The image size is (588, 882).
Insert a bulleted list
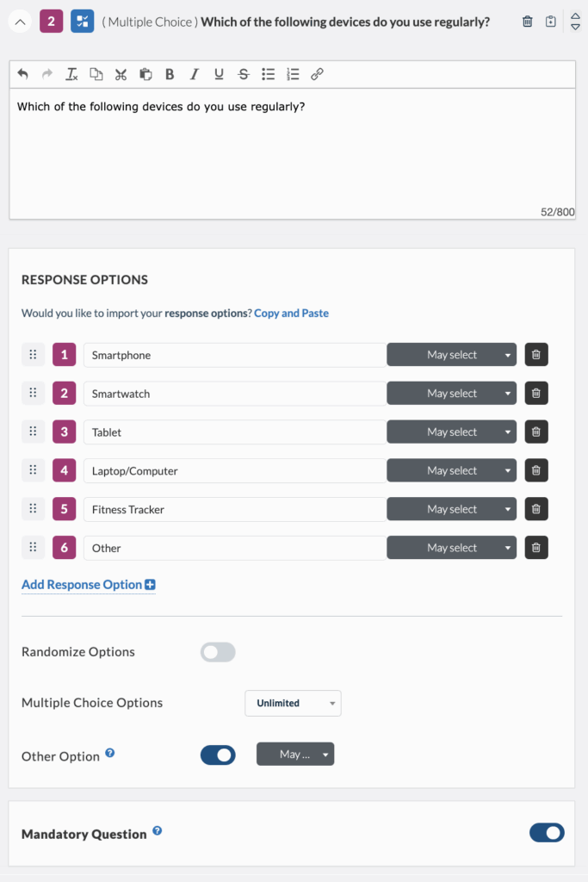268,75
